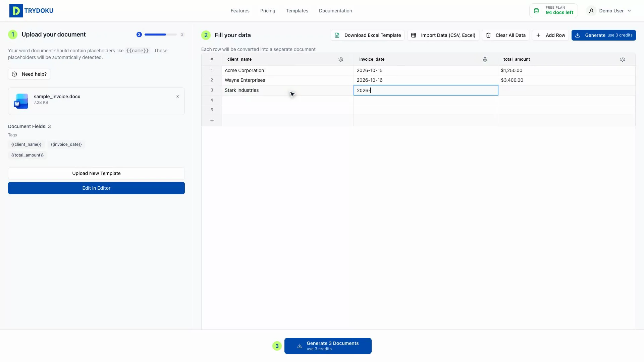The height and width of the screenshot is (362, 644).
Task: Click the sample_invoice.docx filename
Action: pos(57,97)
